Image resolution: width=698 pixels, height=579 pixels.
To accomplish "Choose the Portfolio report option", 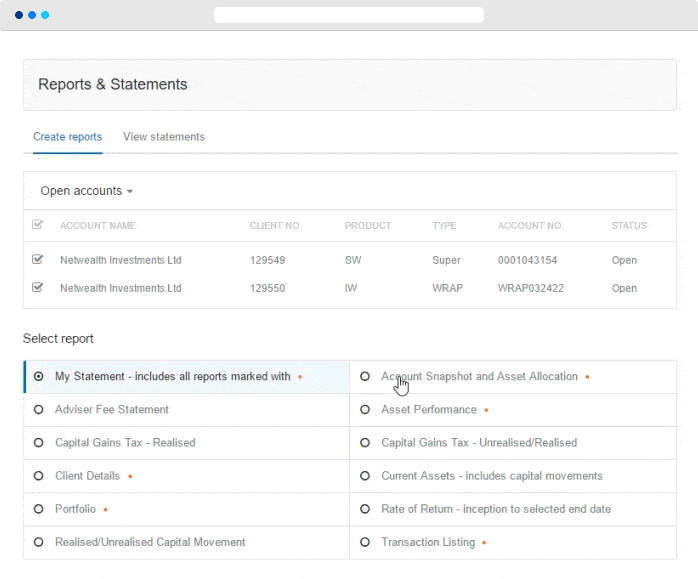I will coord(39,509).
